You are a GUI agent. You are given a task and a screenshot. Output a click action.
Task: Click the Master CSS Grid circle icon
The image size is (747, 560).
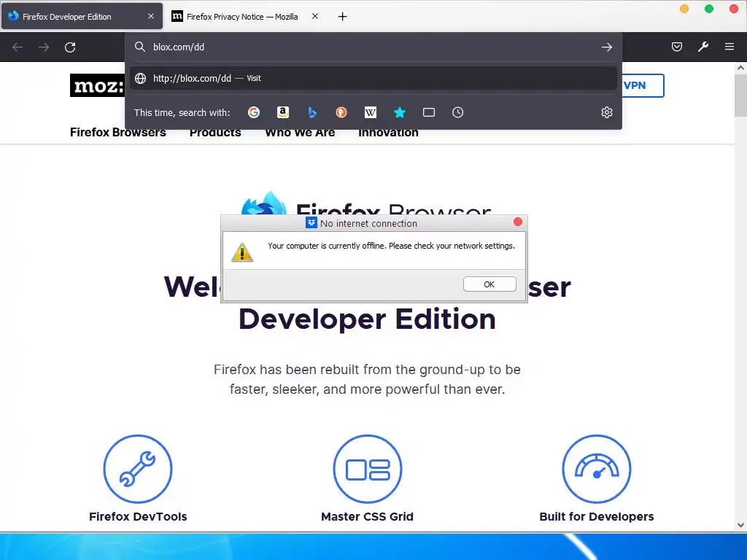[368, 469]
